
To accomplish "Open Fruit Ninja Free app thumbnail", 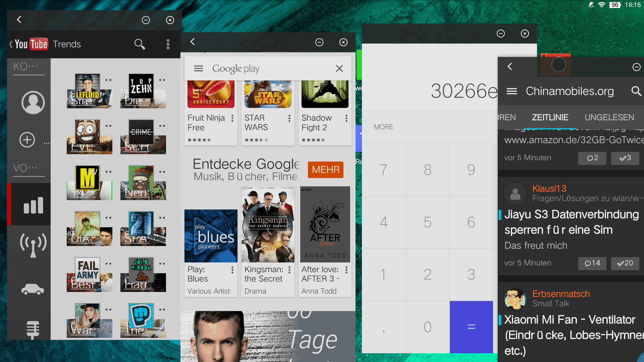I will point(211,94).
